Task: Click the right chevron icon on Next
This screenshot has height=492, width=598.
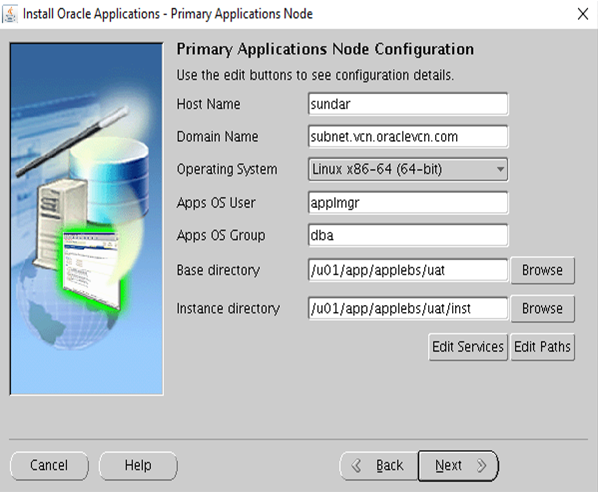Action: pos(482,465)
